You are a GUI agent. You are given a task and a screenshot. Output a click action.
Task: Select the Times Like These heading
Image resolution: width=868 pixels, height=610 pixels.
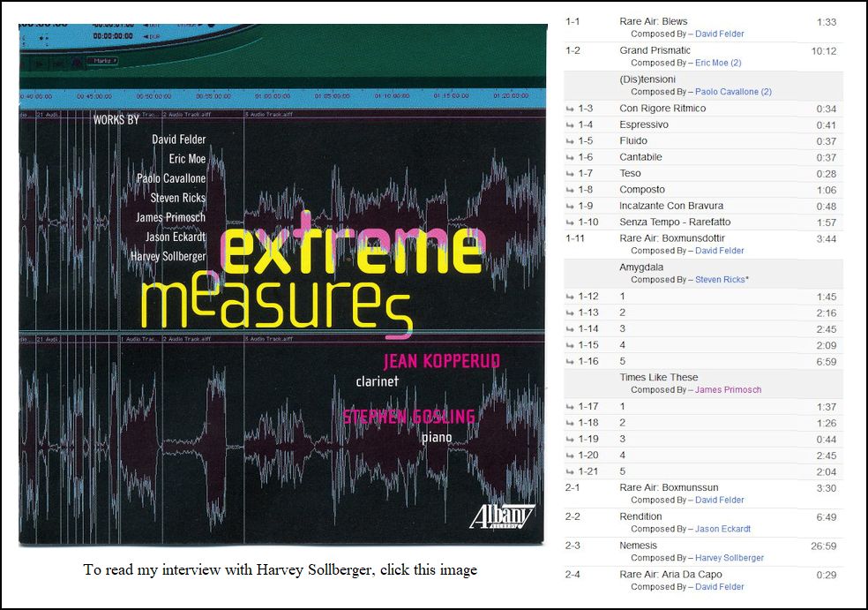(x=659, y=377)
